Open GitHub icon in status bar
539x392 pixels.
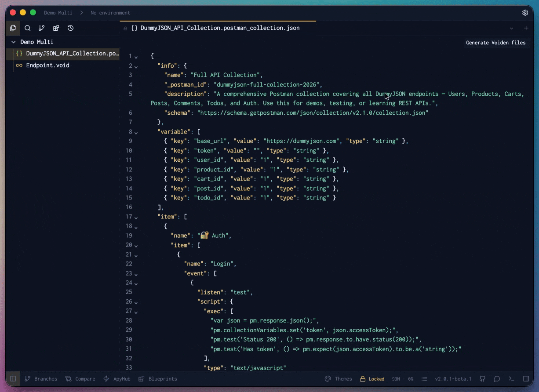(483, 379)
